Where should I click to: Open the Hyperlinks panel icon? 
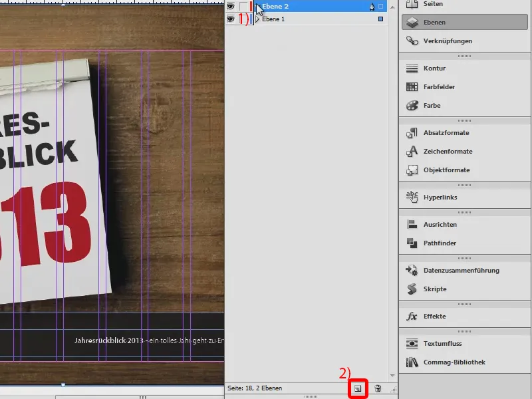click(412, 197)
